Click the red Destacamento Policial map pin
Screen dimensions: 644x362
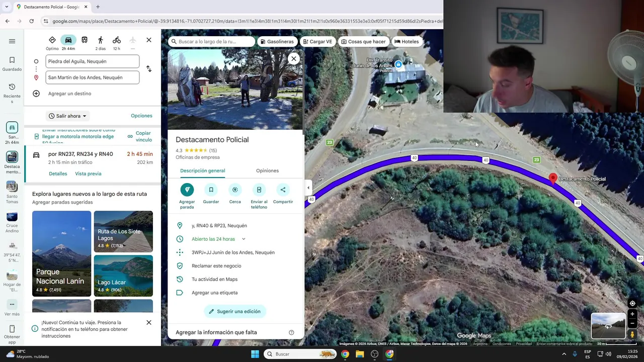point(553,178)
